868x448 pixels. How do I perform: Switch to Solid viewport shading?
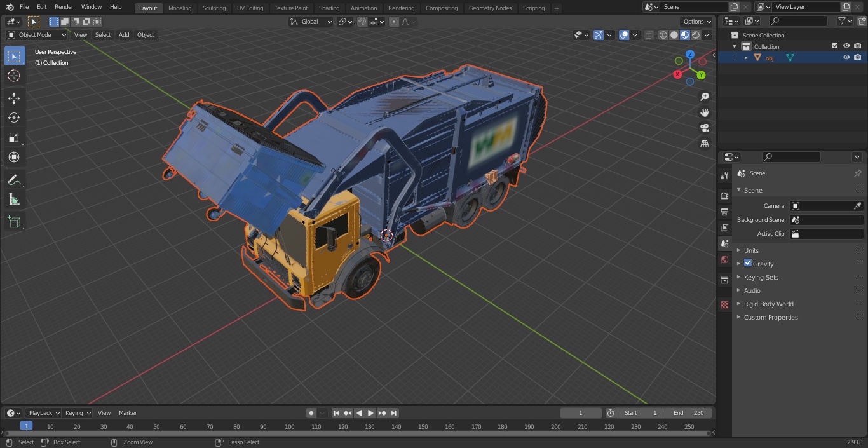pyautogui.click(x=674, y=35)
